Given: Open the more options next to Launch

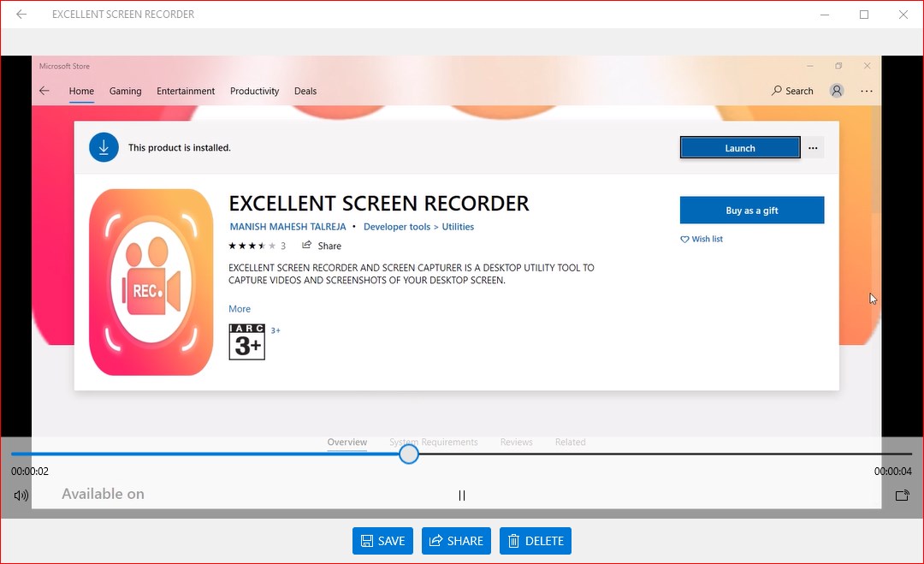Looking at the screenshot, I should coord(814,148).
